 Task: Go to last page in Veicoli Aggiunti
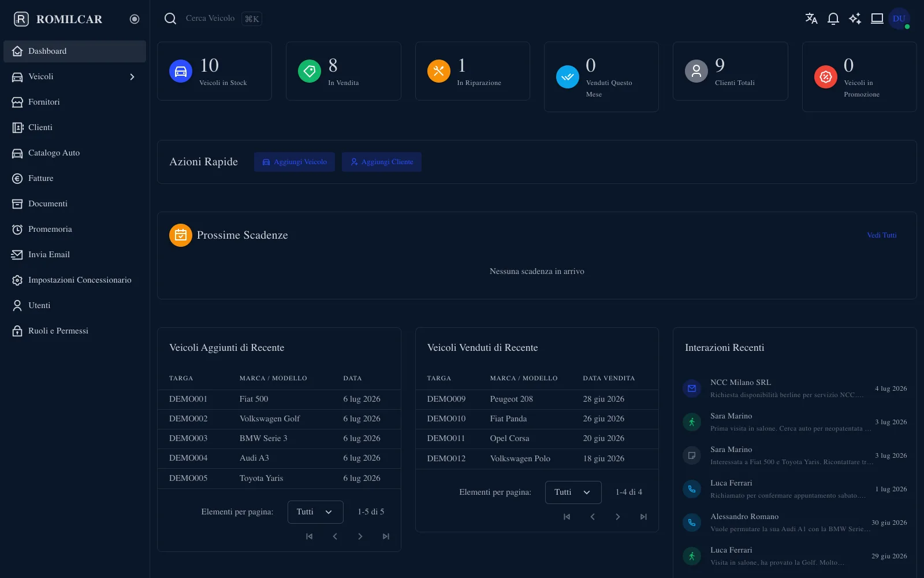(x=386, y=536)
